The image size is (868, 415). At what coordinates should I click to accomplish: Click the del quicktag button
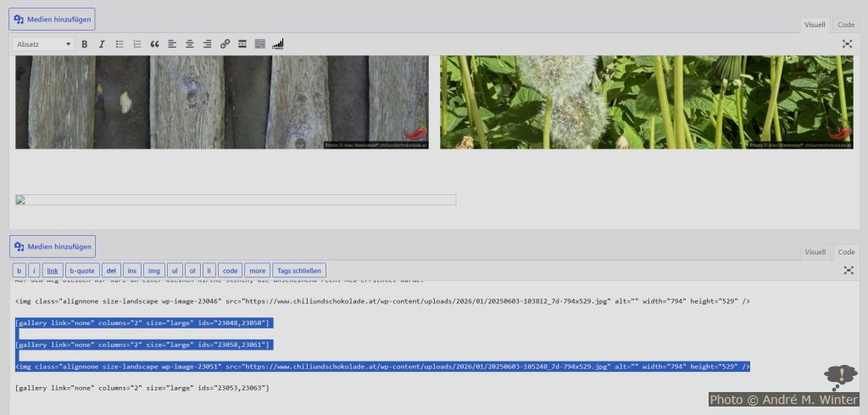111,271
